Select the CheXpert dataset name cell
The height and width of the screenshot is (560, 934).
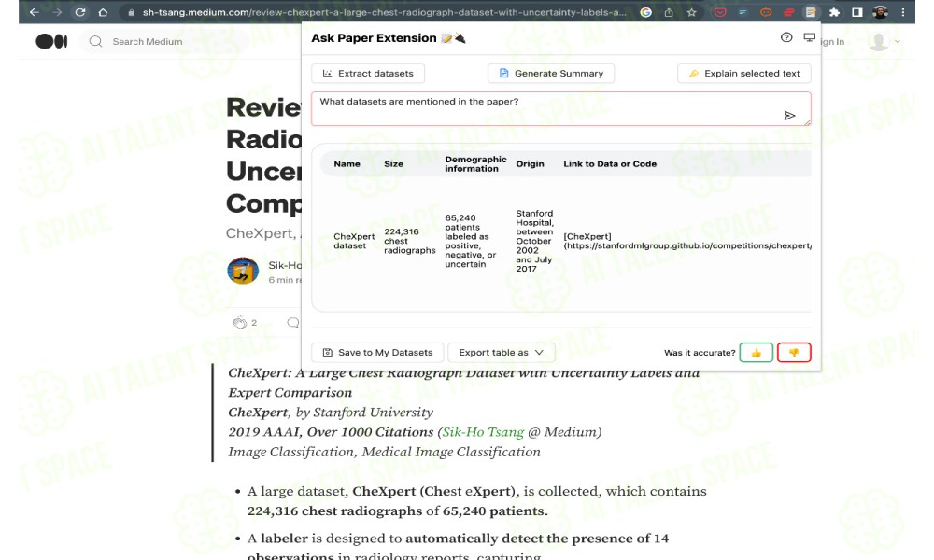click(354, 241)
